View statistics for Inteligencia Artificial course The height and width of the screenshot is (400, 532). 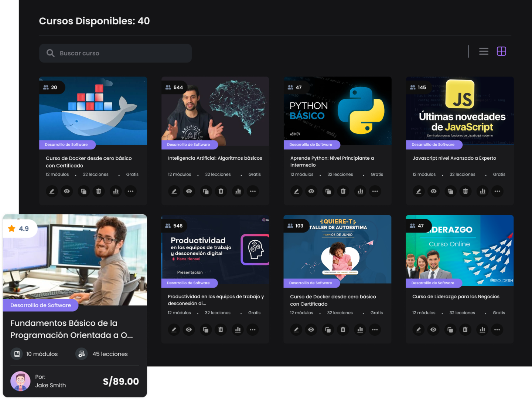pos(238,191)
